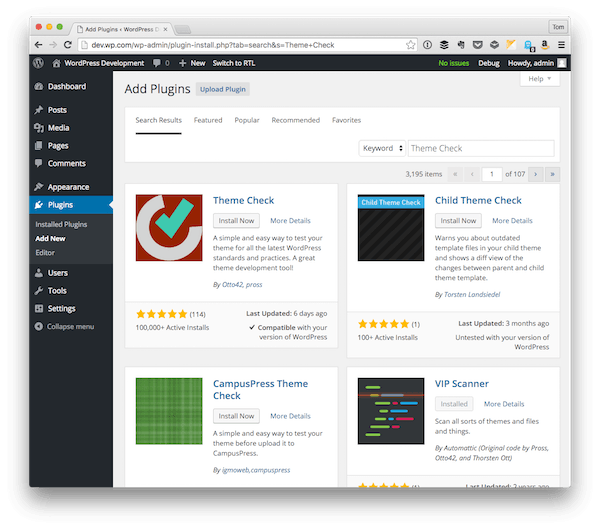
Task: Go to next results page arrow
Action: [x=535, y=174]
